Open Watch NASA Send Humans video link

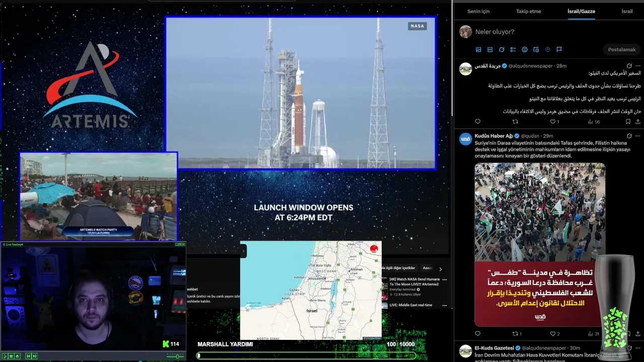coord(415,282)
